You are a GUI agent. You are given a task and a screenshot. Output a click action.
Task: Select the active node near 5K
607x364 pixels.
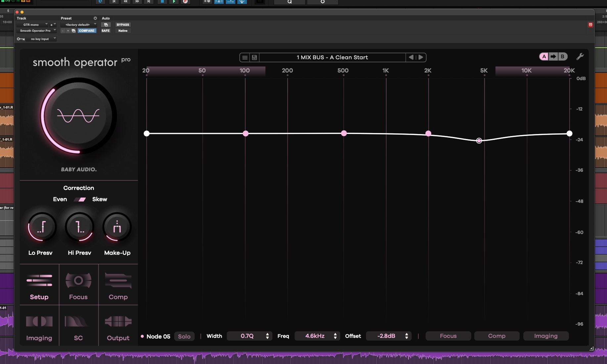tap(479, 141)
